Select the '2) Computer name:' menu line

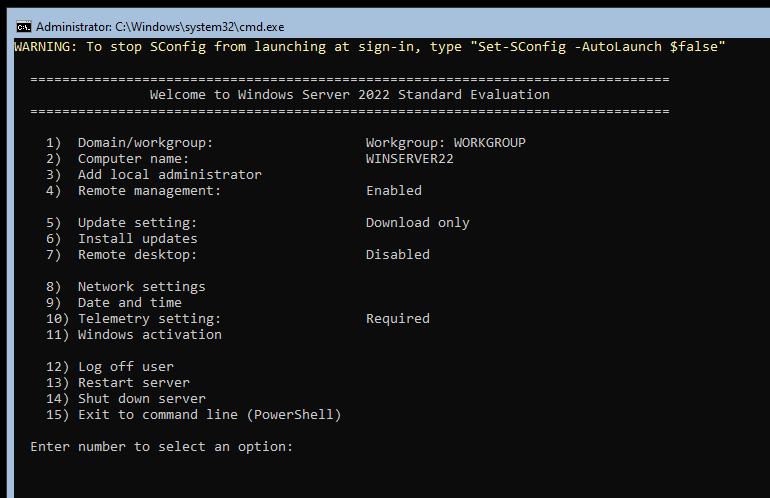tap(117, 159)
